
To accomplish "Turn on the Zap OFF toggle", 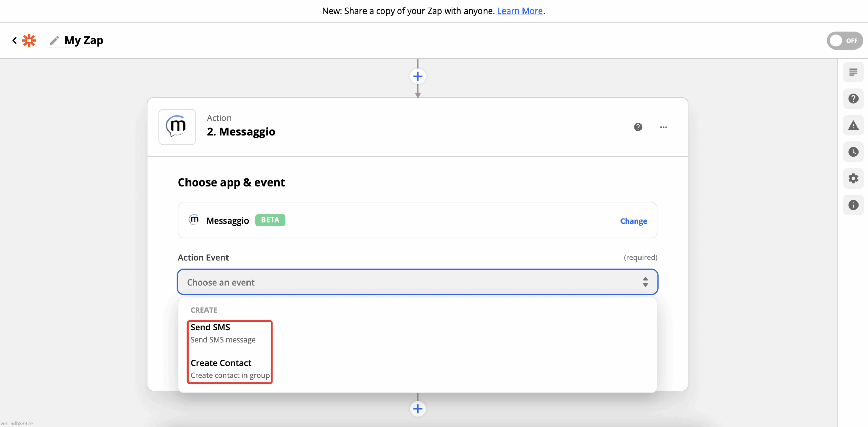I will 844,41.
